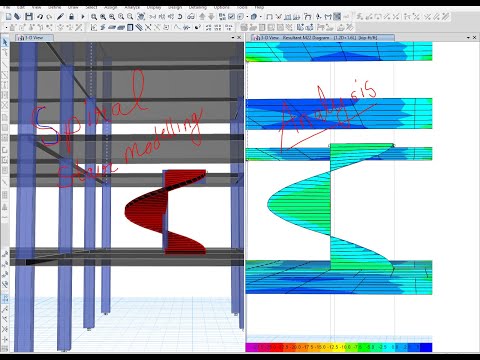Close the Resultant M22 Diagram pane
The width and height of the screenshot is (480, 360).
pyautogui.click(x=475, y=38)
